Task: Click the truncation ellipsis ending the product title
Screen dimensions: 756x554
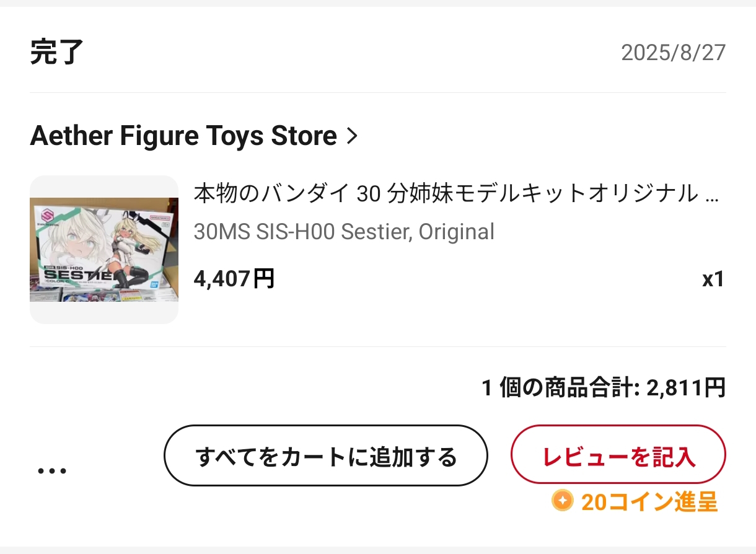Action: click(713, 194)
